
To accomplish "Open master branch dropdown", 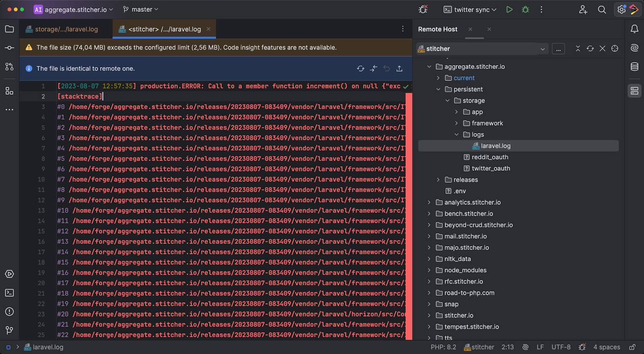I will tap(140, 9).
